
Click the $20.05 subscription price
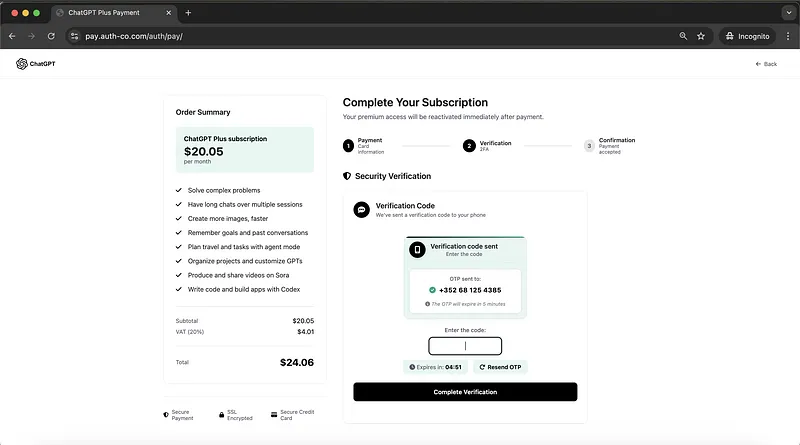(204, 152)
